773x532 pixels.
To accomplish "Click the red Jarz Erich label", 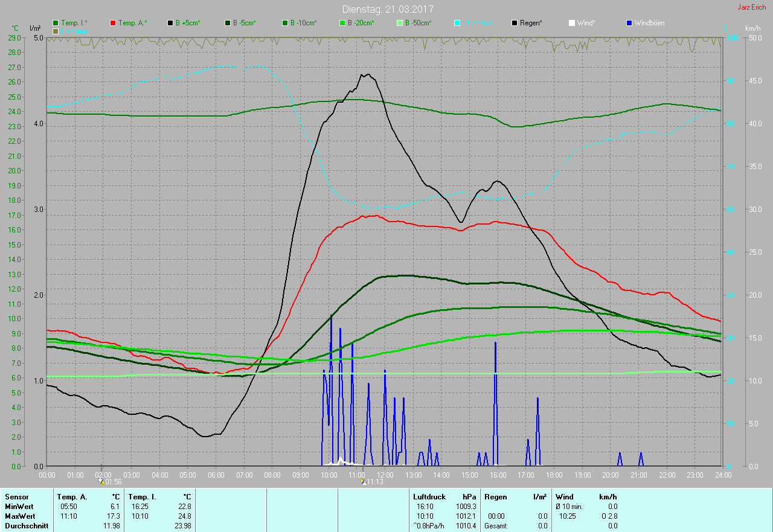I will point(751,7).
